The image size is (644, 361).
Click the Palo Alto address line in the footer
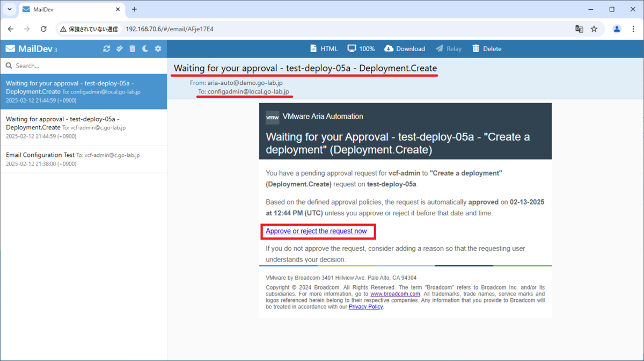tap(341, 278)
